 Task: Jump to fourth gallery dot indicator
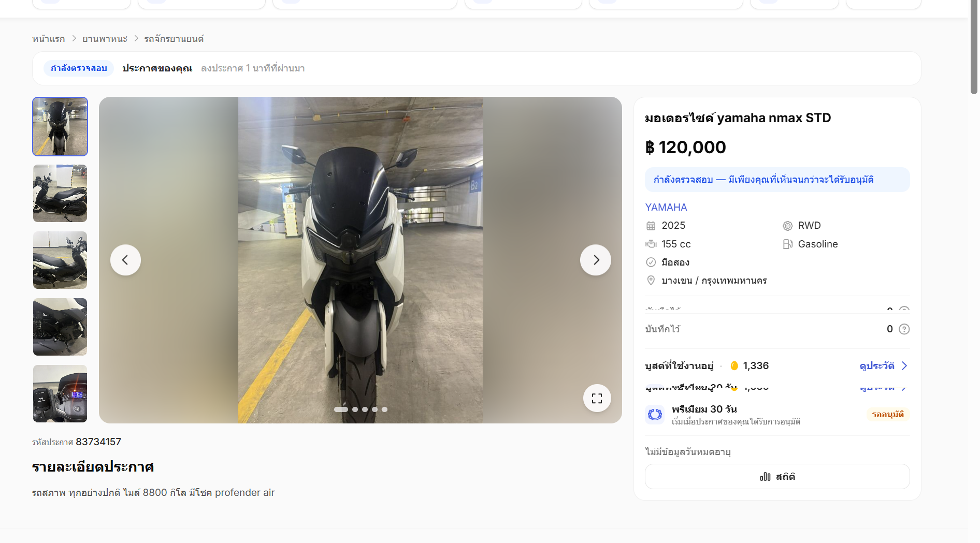[375, 409]
